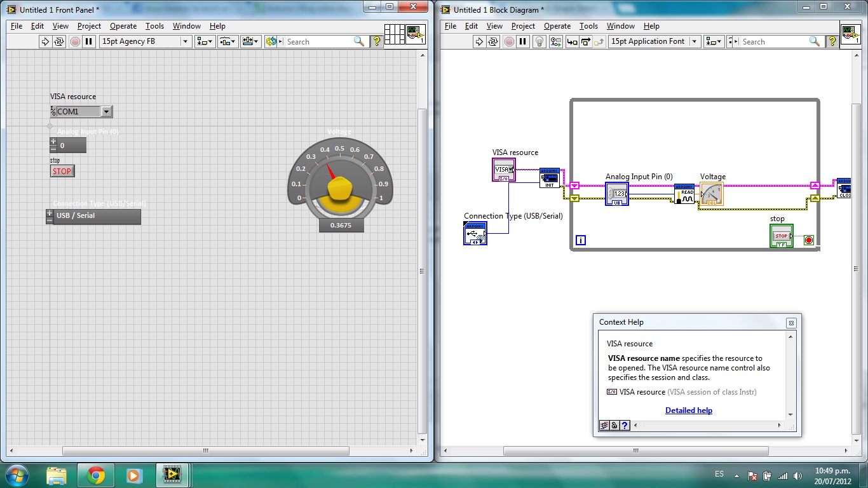Screen dimensions: 868x488
Task: Pause execution in Block Diagram toolbar
Action: [x=523, y=42]
